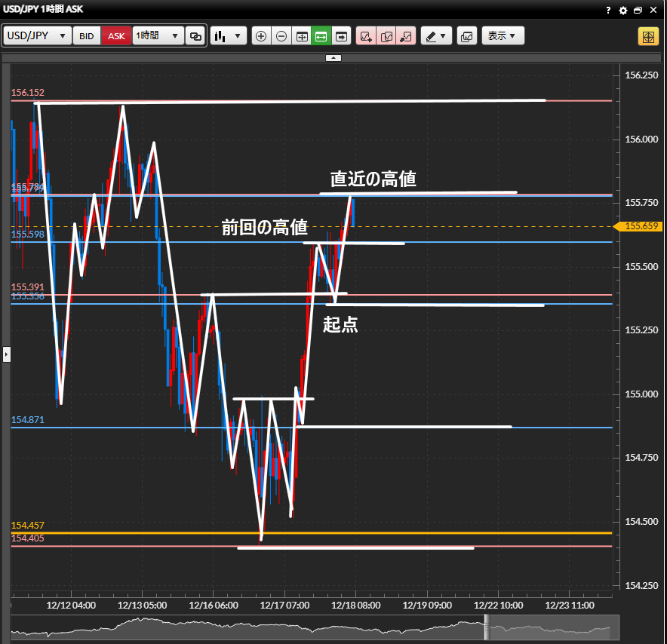Open the settings gear in title bar
This screenshot has height=644, width=667.
(623, 11)
